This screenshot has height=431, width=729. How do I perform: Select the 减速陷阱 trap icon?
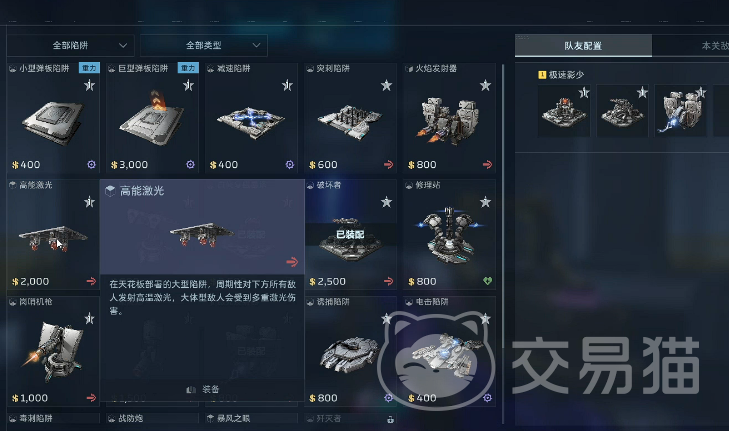click(251, 122)
